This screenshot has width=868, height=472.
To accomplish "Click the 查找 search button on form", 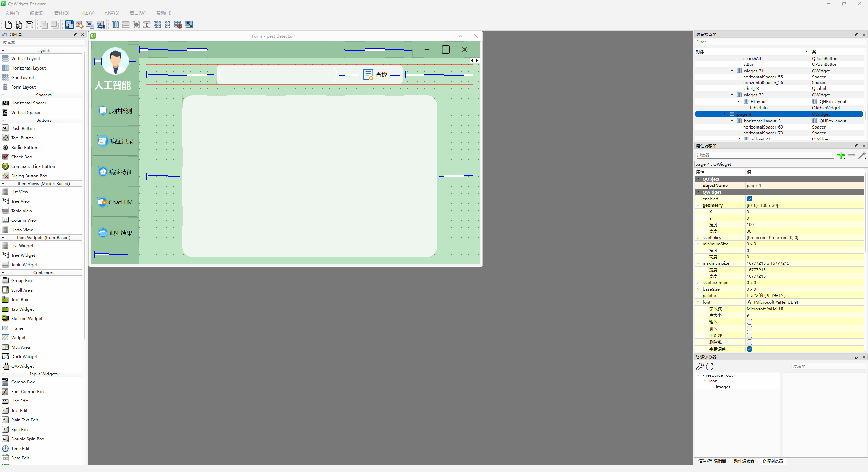I will point(375,75).
